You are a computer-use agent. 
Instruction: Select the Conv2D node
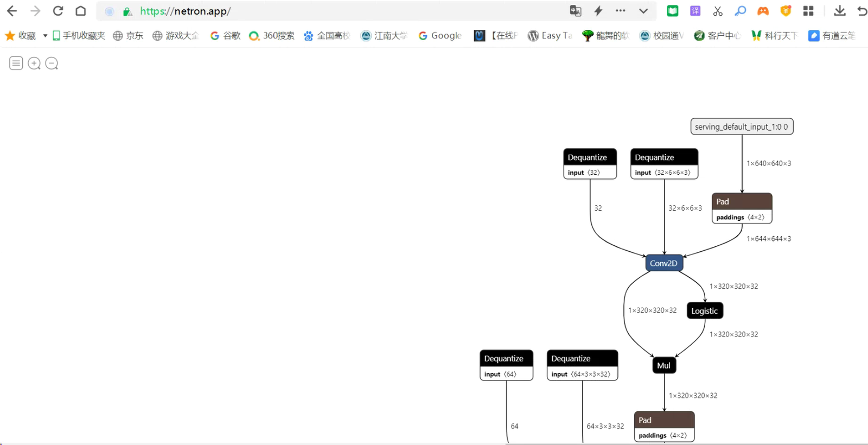point(664,263)
